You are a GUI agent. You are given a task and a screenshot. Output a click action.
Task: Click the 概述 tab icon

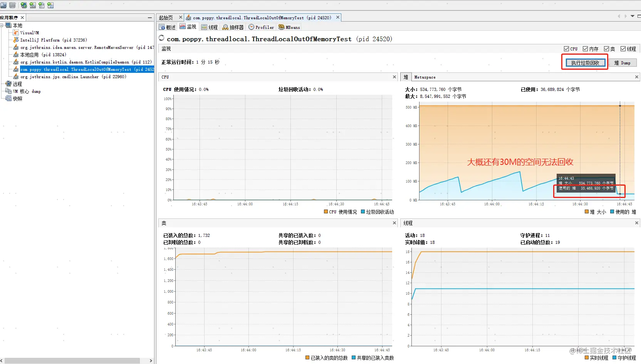[162, 27]
